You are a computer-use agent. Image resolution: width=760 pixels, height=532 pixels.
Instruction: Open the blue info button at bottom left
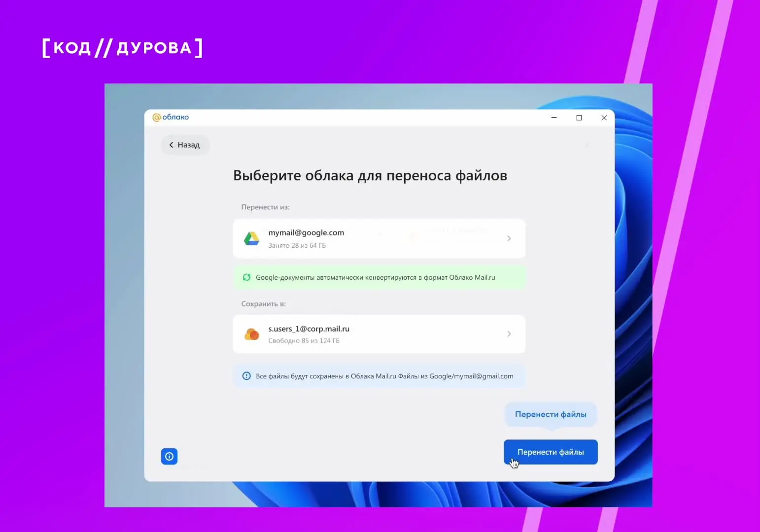[x=169, y=456]
